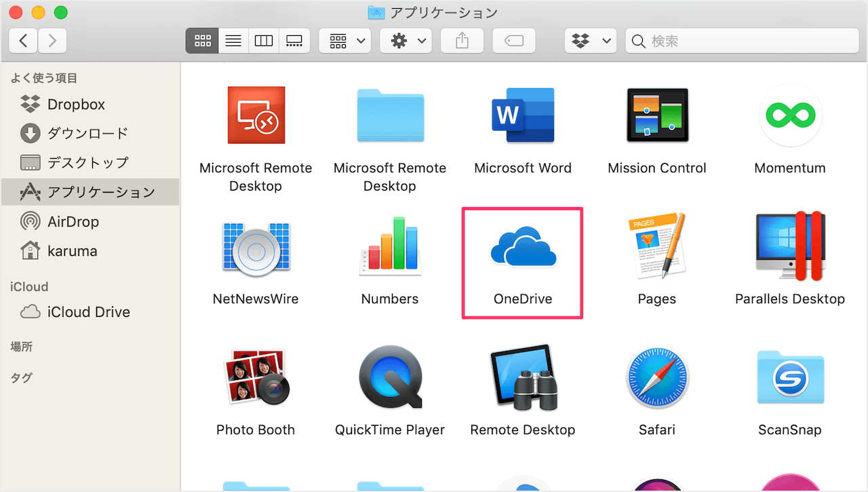Click the Parallels Desktop label text
Image resolution: width=868 pixels, height=492 pixels.
[790, 299]
